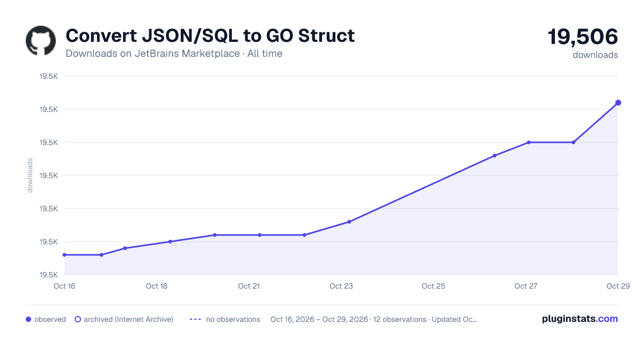Click the no observations legend label

[x=233, y=319]
